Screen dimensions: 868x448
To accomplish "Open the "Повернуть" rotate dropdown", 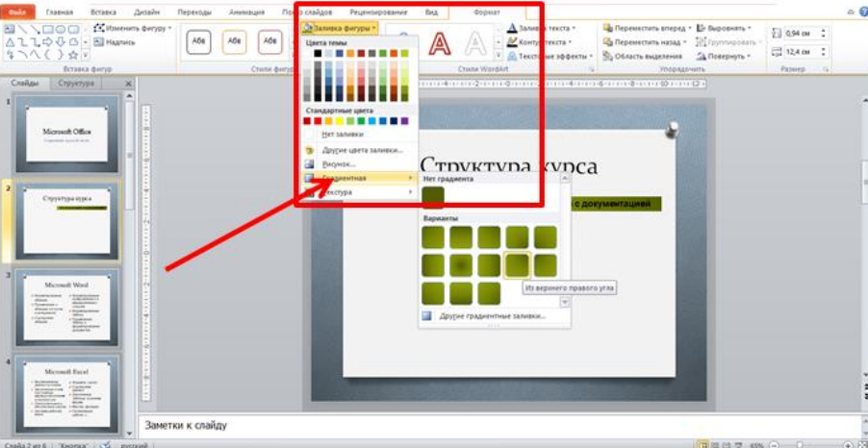I will tap(728, 56).
